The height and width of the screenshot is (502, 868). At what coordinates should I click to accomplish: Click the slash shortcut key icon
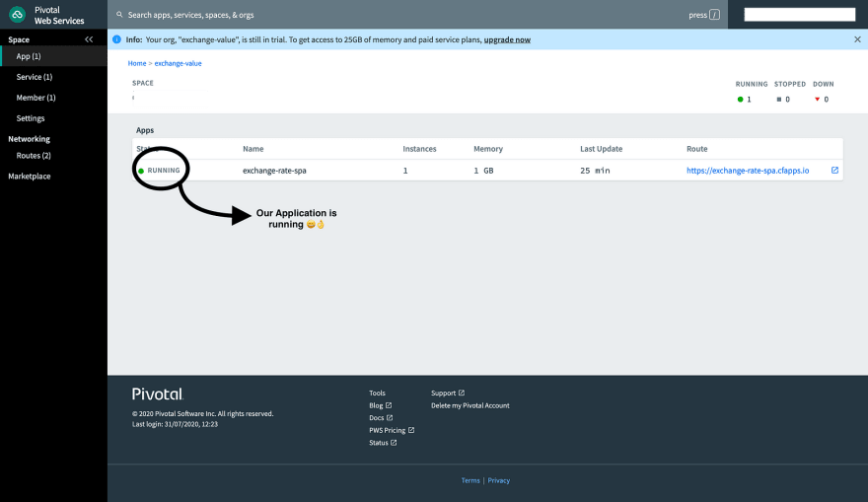click(715, 15)
